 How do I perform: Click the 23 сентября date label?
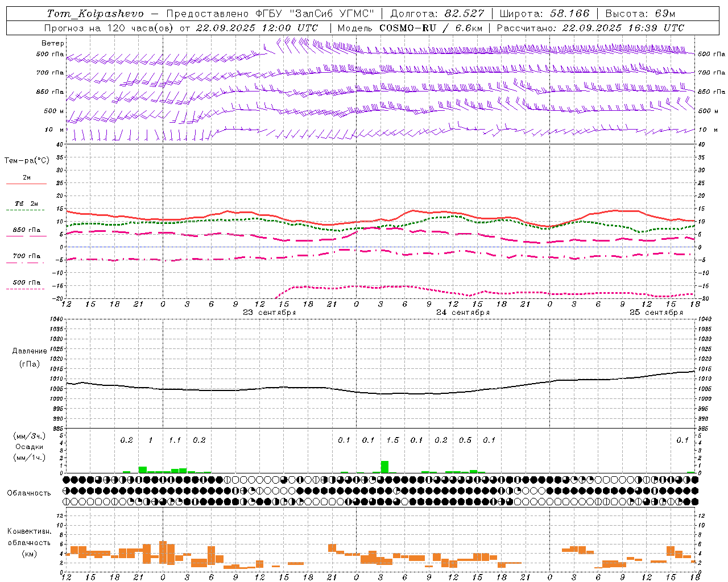(269, 312)
